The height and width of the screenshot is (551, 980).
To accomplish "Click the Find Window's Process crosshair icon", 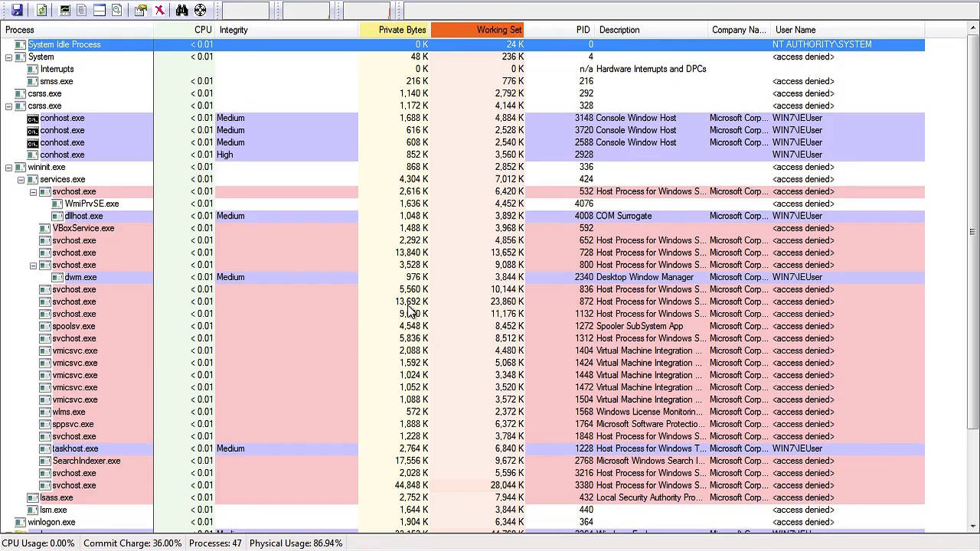I will click(200, 10).
